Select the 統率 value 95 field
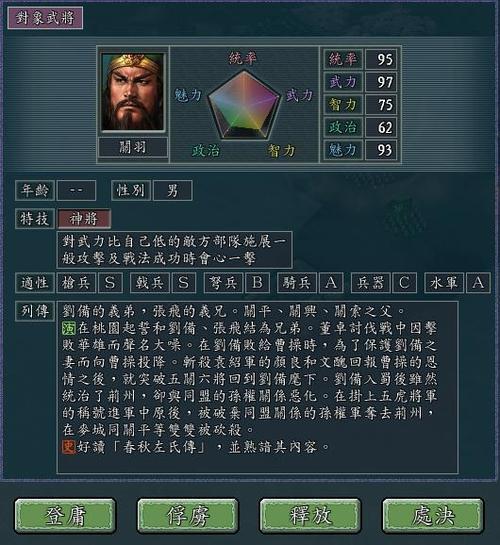This screenshot has height=545, width=500. (x=381, y=59)
